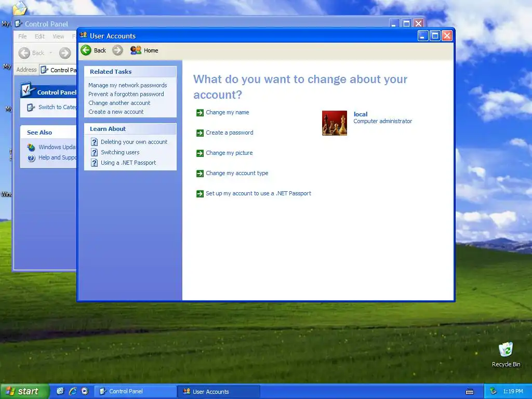The height and width of the screenshot is (399, 532).
Task: Open the Change my account type link
Action: point(237,173)
